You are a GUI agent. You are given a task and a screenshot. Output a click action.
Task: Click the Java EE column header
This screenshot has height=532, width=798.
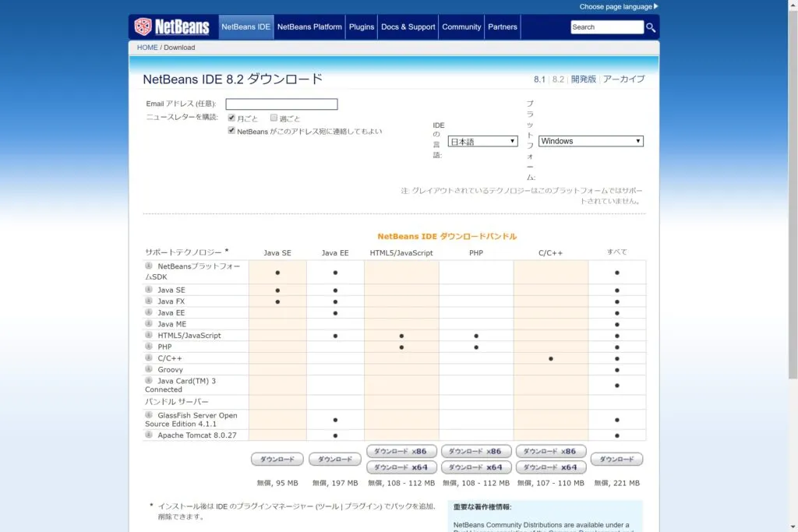click(335, 253)
